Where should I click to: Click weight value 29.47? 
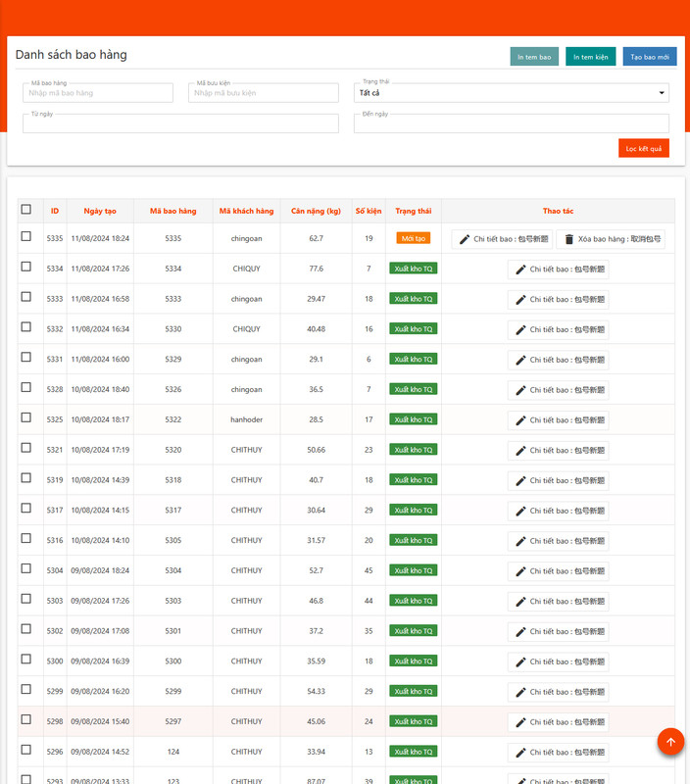[x=316, y=299]
